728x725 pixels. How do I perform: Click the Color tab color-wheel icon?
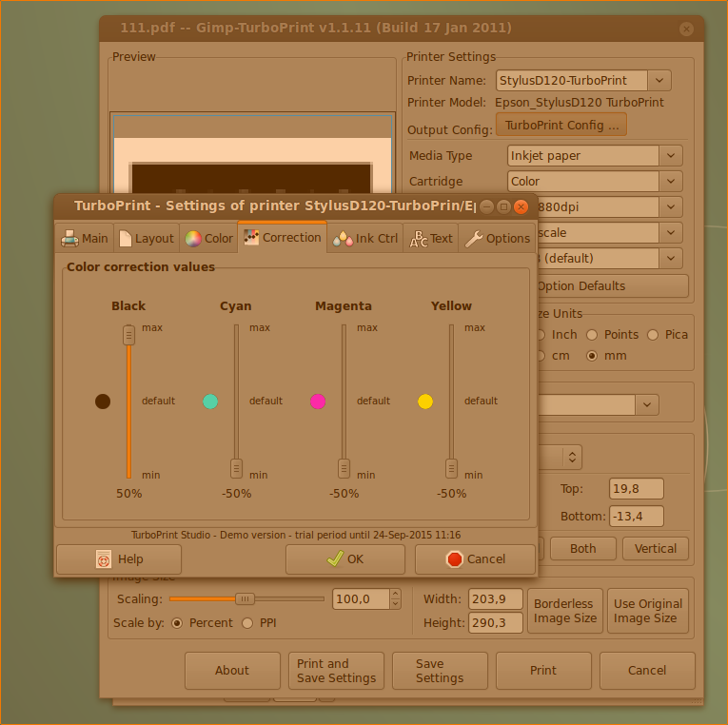pos(193,239)
